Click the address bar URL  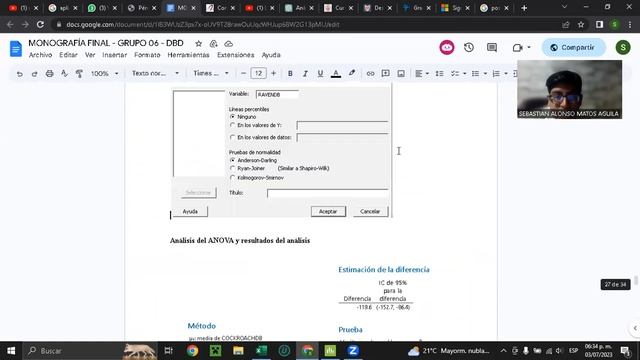tap(203, 24)
